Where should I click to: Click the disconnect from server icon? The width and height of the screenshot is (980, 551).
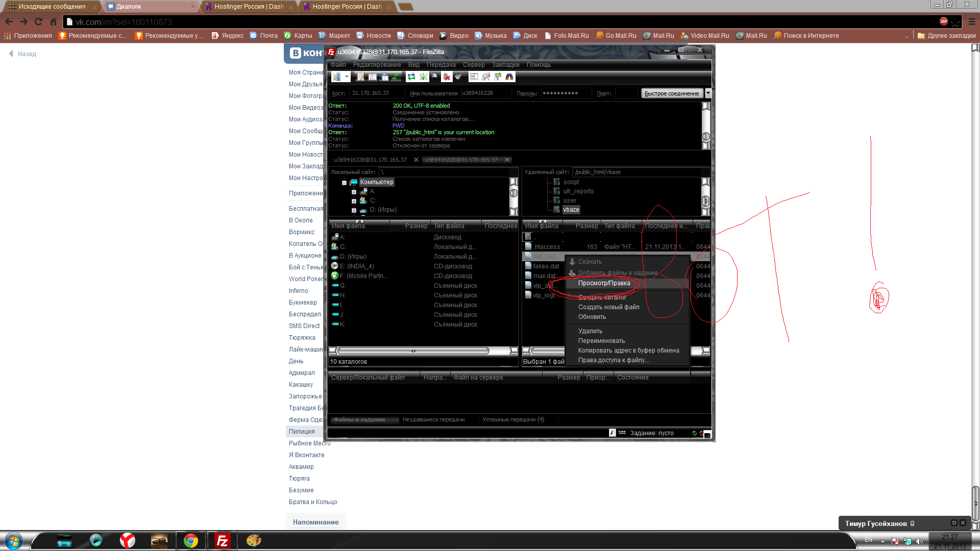(447, 77)
